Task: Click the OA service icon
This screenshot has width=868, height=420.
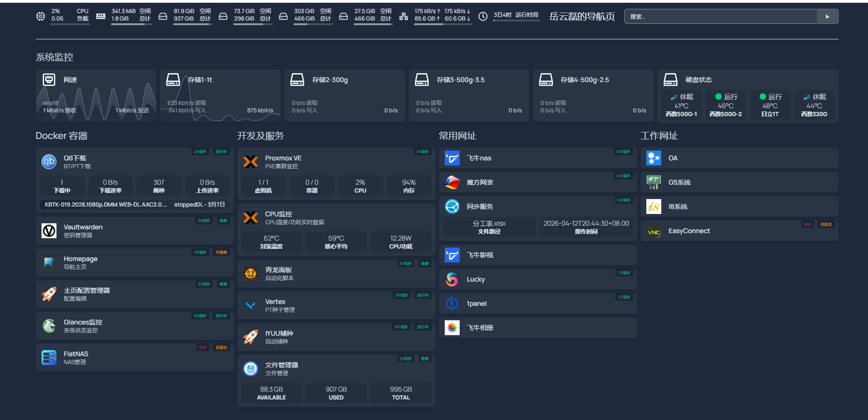Action: 654,158
